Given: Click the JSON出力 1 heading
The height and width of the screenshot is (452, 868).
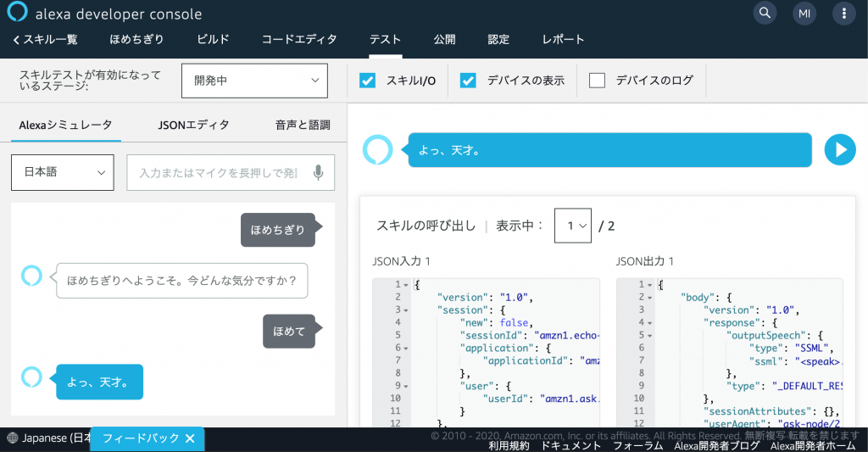Looking at the screenshot, I should click(x=645, y=261).
